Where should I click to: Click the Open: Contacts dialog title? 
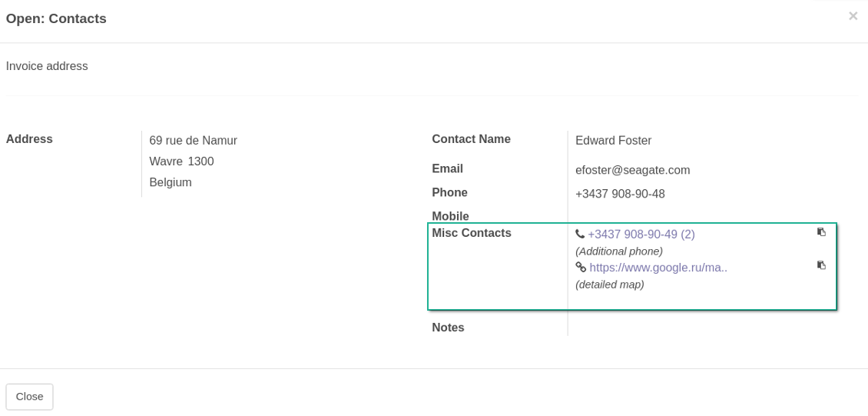click(56, 18)
